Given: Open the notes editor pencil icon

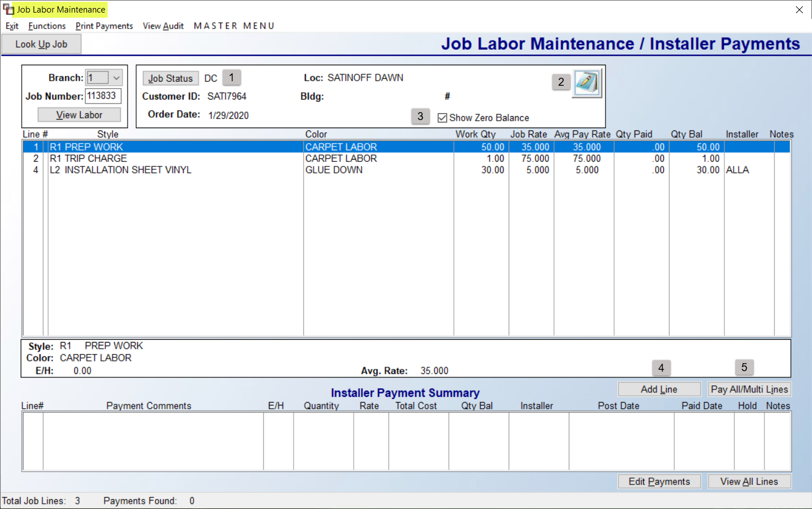Looking at the screenshot, I should [588, 82].
